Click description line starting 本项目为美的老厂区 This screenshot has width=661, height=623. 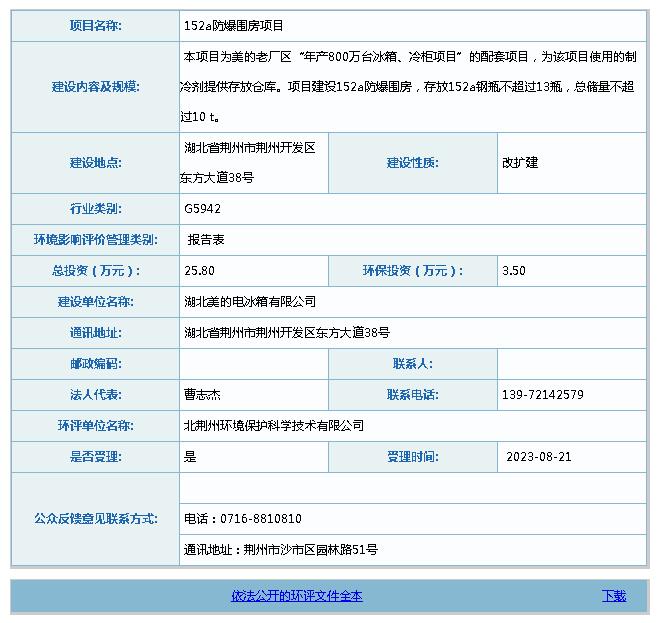pos(410,56)
